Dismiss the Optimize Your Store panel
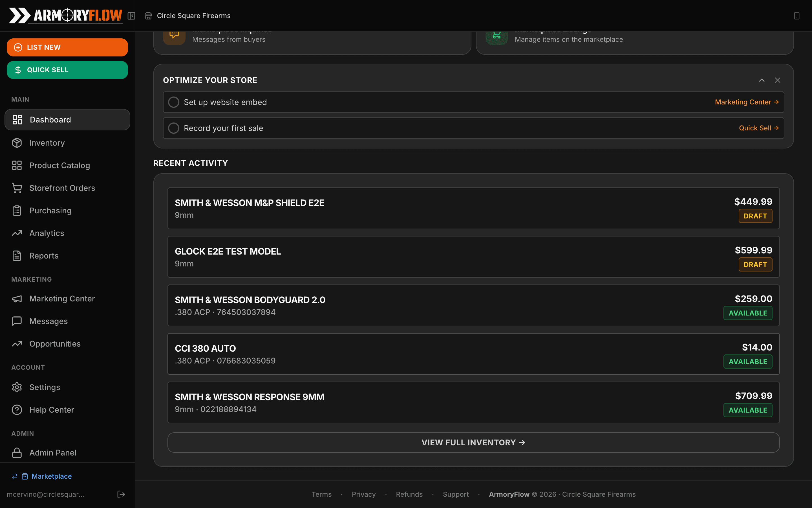Screen dimensions: 812x508 (x=777, y=80)
